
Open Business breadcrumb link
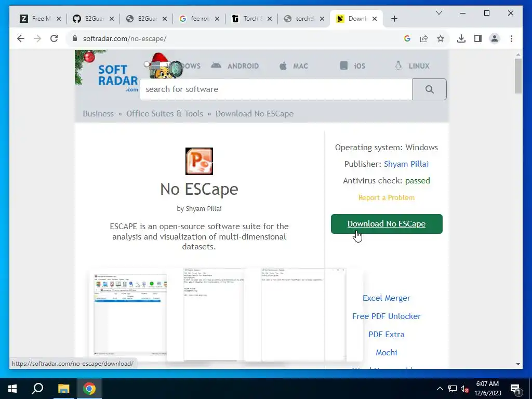[98, 114]
